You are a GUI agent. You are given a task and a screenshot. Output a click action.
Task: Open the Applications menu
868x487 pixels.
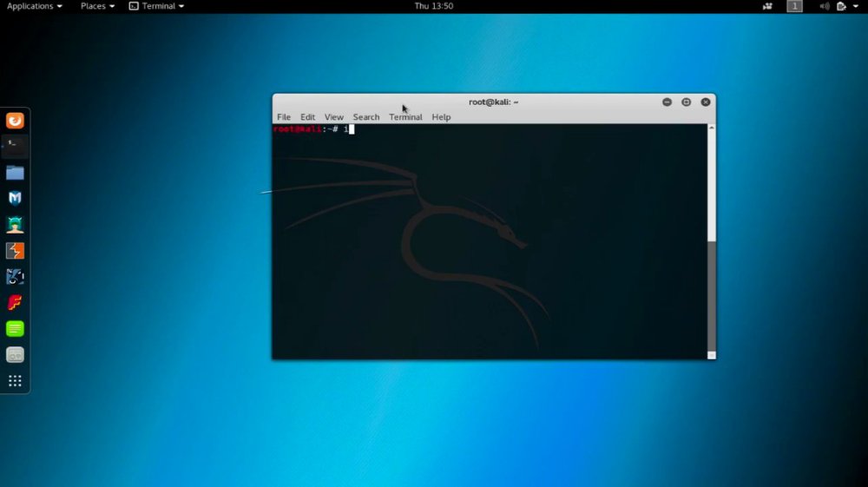pos(35,6)
